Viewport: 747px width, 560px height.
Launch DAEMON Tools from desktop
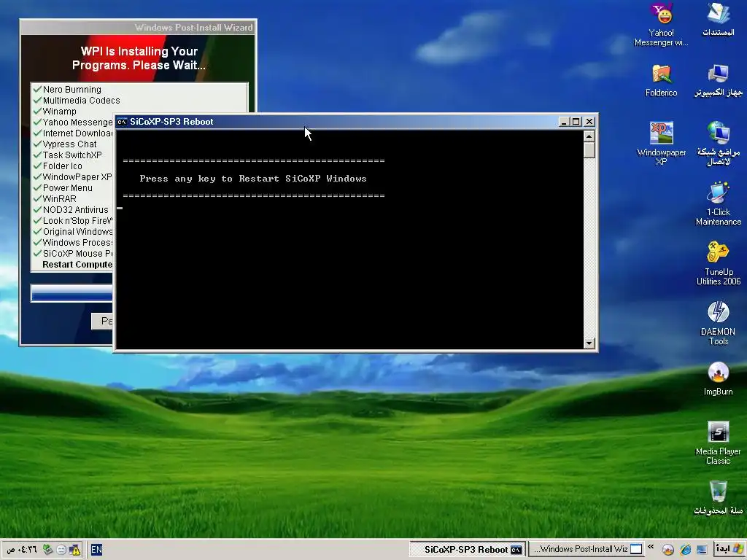pyautogui.click(x=719, y=323)
